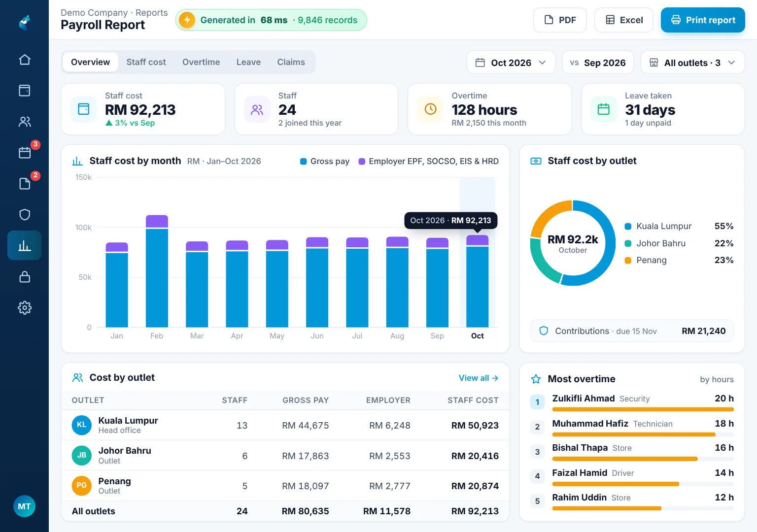Click the Contributions due 15 Nov row
757x532 pixels.
[632, 331]
